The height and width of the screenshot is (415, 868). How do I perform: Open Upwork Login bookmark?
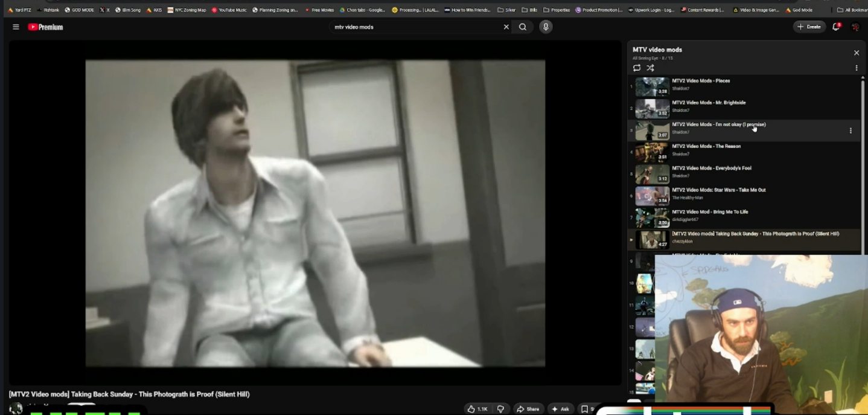651,10
